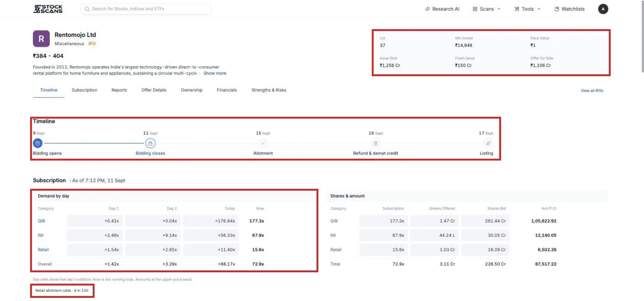Click the search magnifier icon
644x301 pixels.
(87, 9)
